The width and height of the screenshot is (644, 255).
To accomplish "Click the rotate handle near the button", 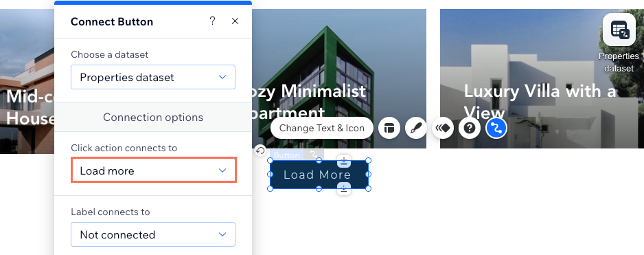I will (260, 151).
